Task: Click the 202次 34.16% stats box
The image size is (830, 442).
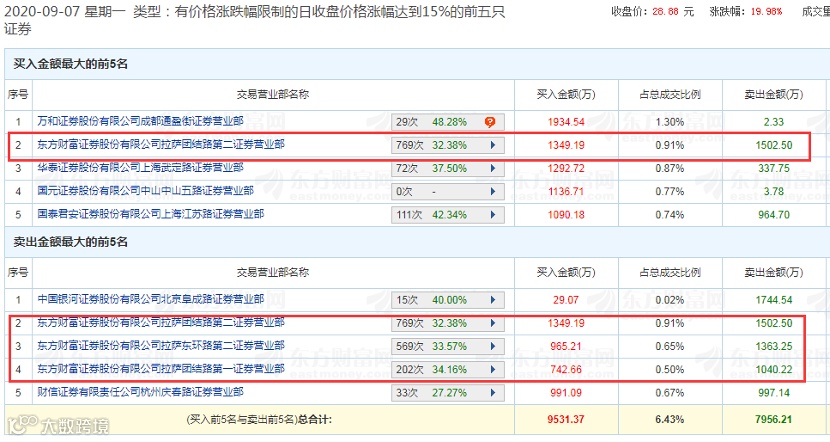Action: 448,369
